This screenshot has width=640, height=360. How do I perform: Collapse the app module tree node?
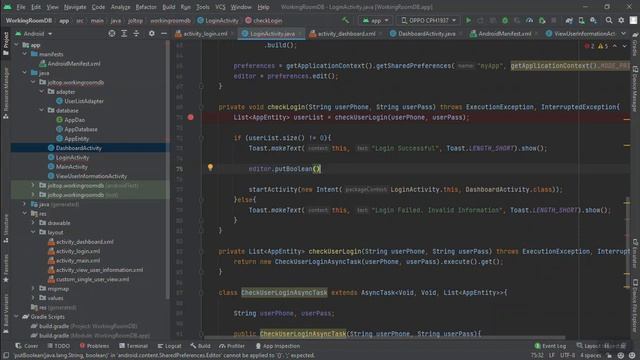17,45
